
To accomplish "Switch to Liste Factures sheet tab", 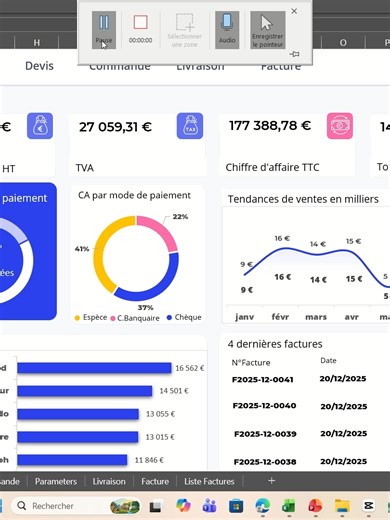I will click(x=209, y=481).
